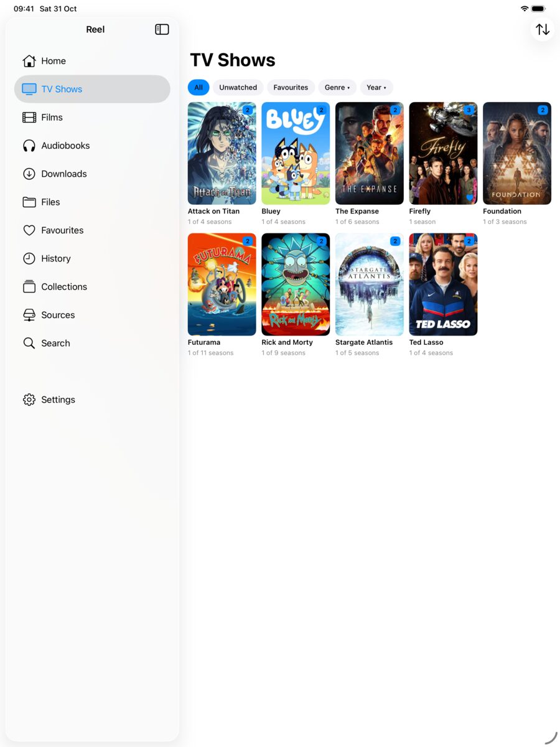Select TV Shows sidebar label
The width and height of the screenshot is (560, 747).
click(62, 89)
